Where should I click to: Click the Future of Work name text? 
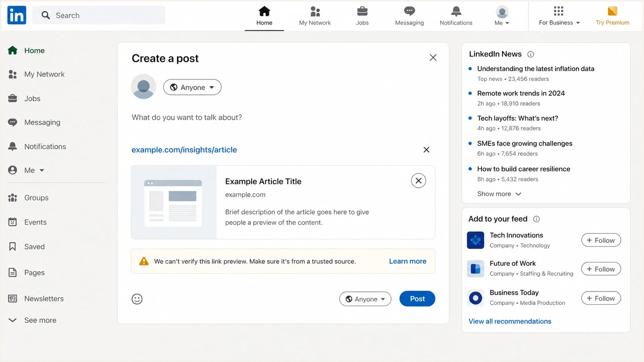click(x=513, y=264)
